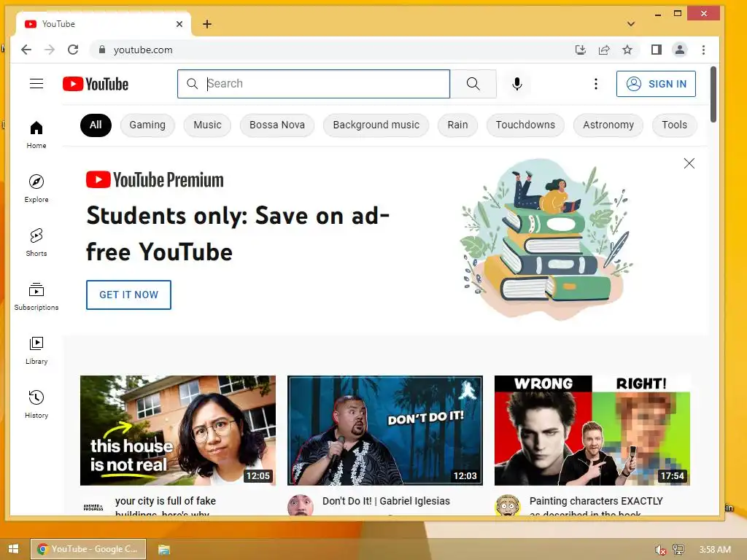The image size is (747, 560).
Task: Open YouTube settings three-dot menu
Action: tap(595, 84)
